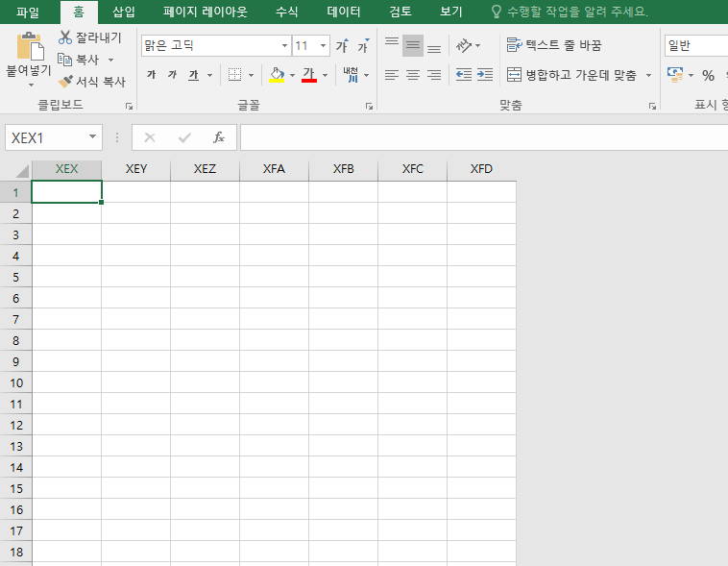Apply cell borders icon

click(x=235, y=74)
